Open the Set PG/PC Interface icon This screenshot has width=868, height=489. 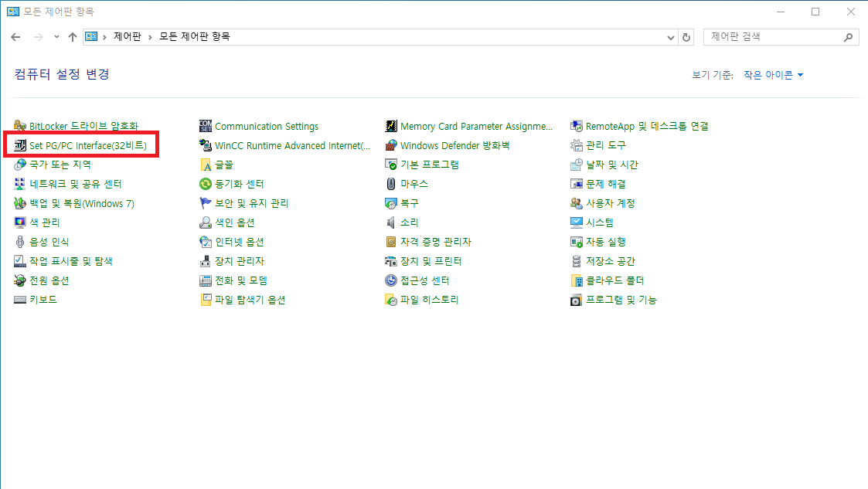(x=20, y=145)
